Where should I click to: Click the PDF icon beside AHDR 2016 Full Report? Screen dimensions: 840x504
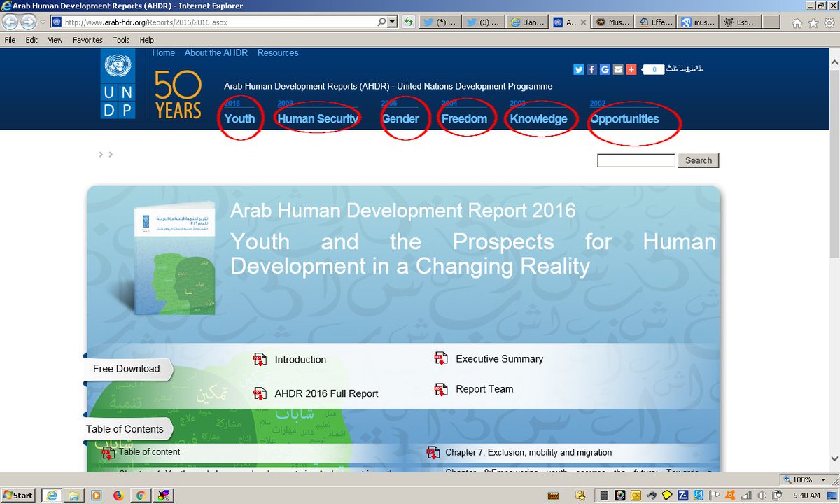click(x=260, y=393)
